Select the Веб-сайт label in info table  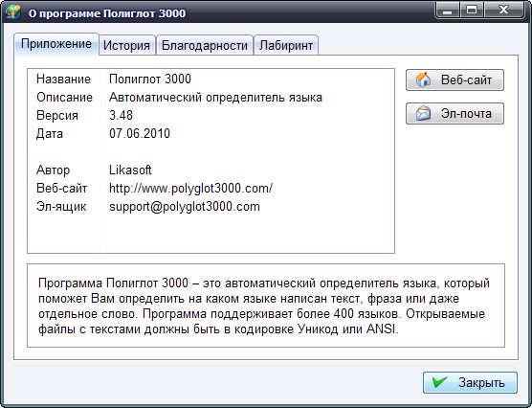coord(61,189)
